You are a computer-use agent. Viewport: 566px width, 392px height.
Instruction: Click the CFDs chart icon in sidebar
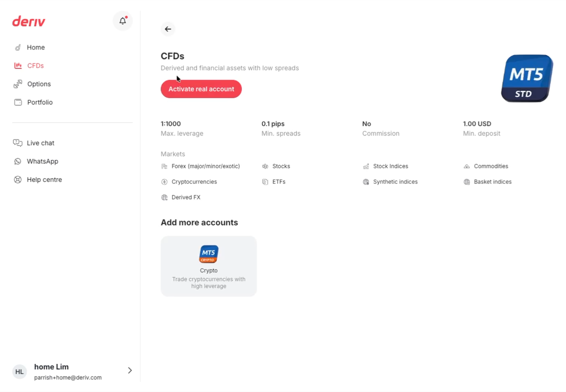click(18, 66)
